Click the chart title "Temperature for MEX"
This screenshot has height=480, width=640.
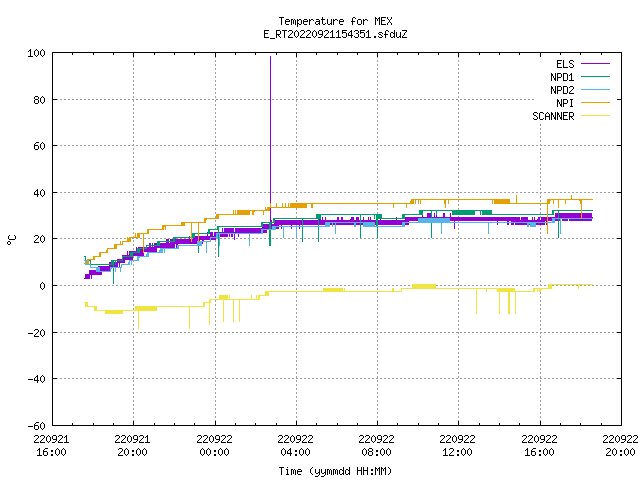click(x=335, y=21)
